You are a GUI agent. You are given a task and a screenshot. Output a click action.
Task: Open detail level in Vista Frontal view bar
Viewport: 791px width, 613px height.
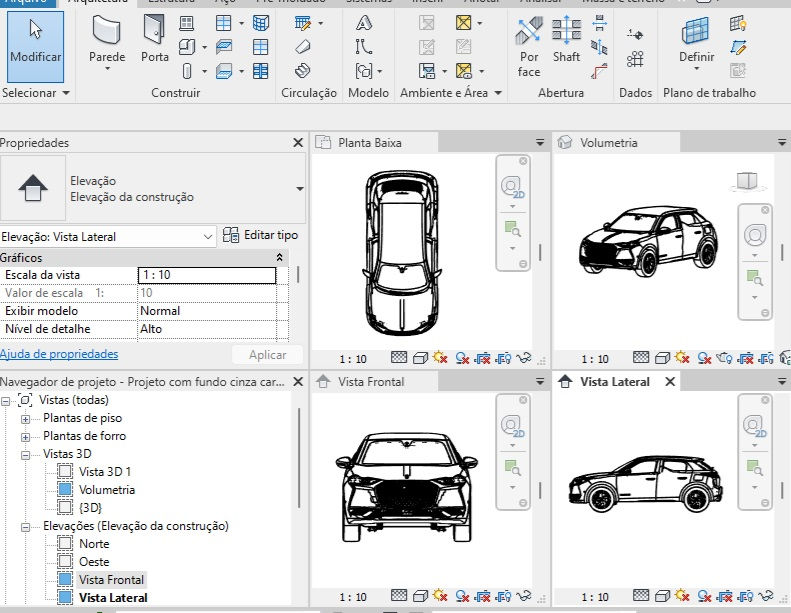pos(399,596)
